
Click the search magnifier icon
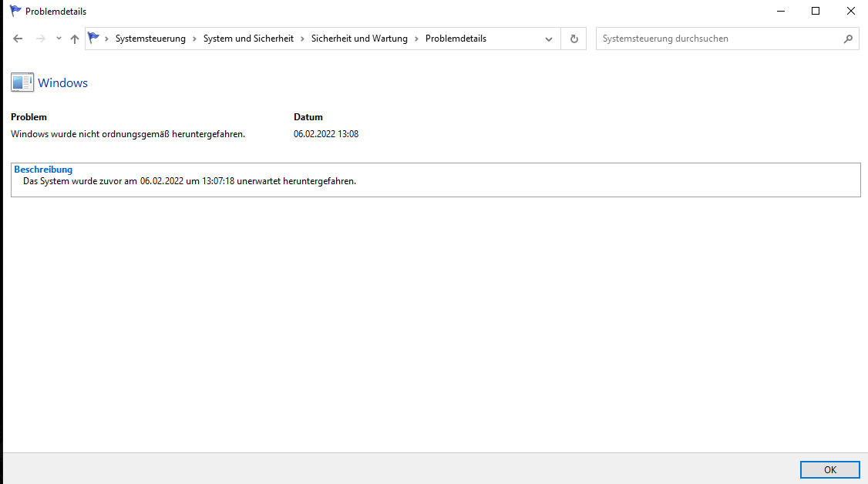click(x=846, y=38)
